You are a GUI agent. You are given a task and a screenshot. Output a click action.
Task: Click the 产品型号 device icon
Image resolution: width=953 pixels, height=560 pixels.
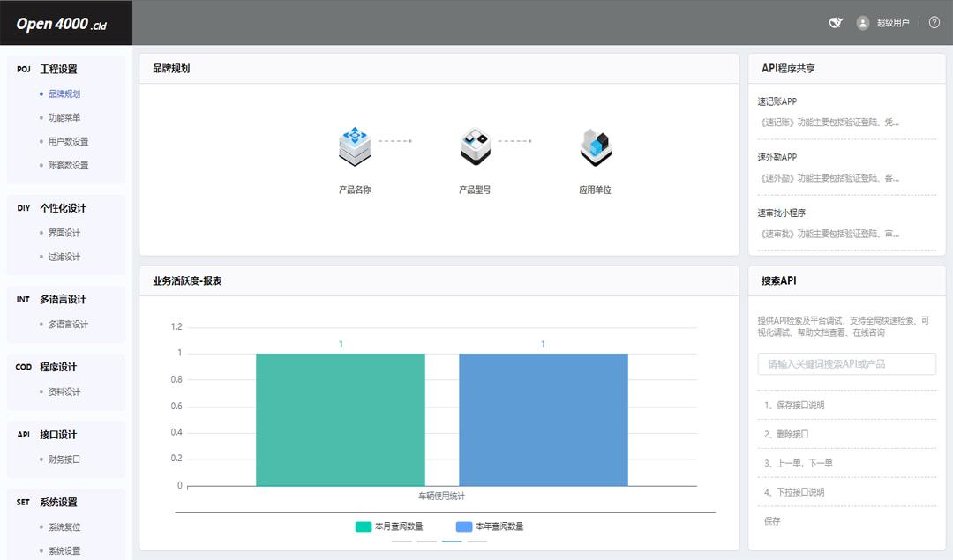(476, 146)
